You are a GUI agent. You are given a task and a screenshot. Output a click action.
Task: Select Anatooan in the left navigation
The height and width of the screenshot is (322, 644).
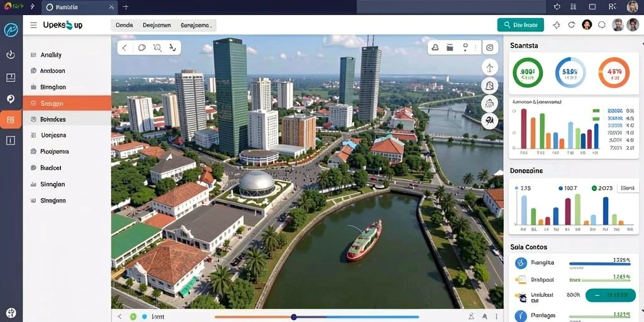67,70
